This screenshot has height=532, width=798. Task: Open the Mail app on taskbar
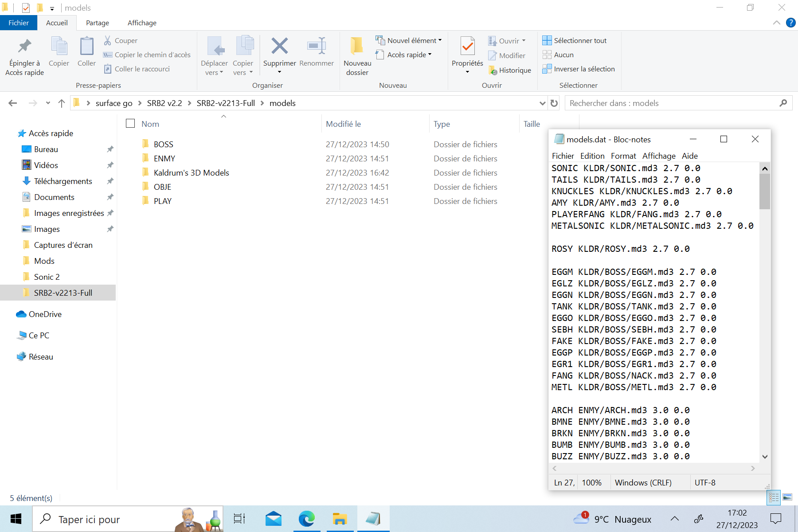274,519
